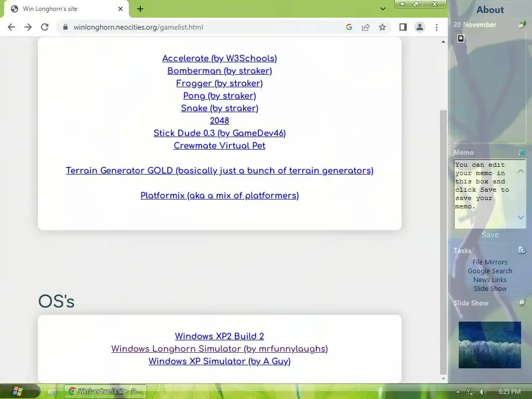
Task: Click the Slide Show monitor icon
Action: (522, 303)
